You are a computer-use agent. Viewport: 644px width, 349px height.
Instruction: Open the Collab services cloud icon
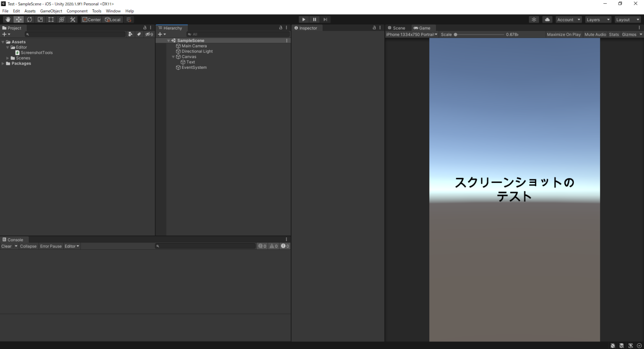[547, 20]
